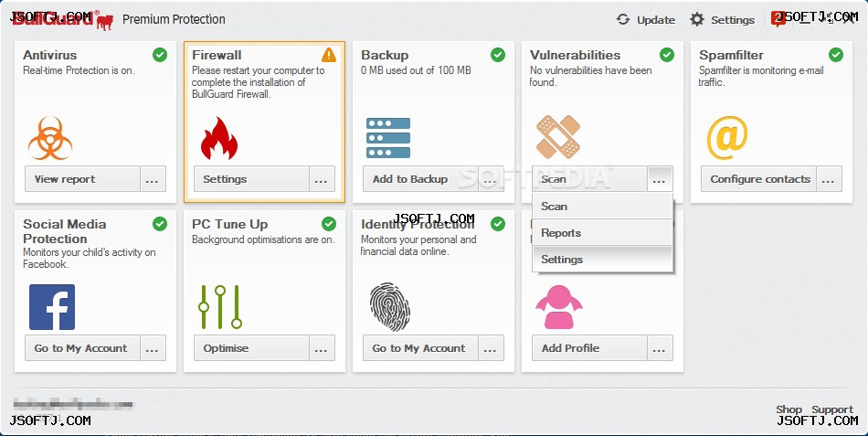Expand Add Profile more options button

pyautogui.click(x=660, y=348)
